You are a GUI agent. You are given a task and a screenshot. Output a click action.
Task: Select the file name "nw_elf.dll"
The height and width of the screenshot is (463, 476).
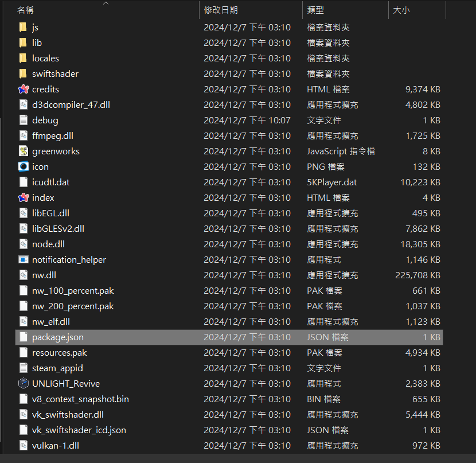(x=51, y=322)
